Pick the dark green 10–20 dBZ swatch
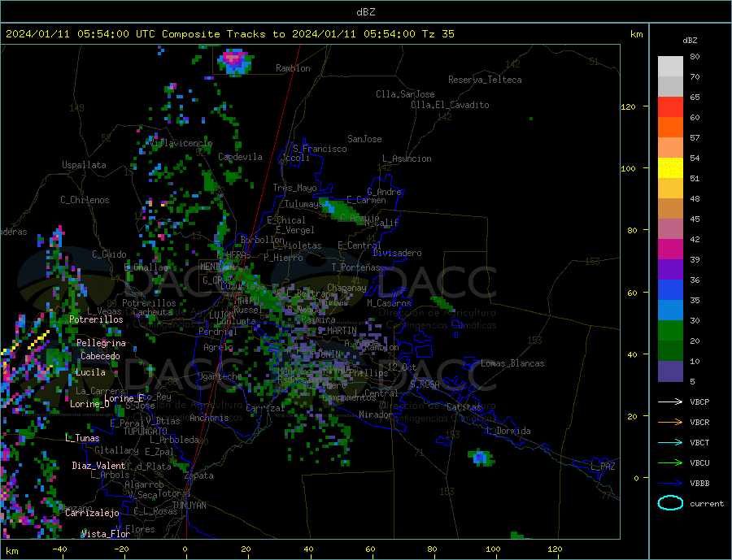 670,350
